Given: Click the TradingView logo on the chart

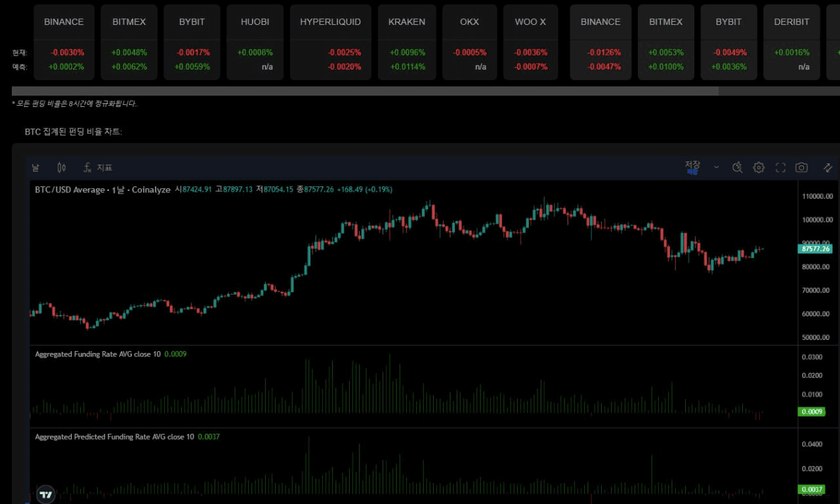Looking at the screenshot, I should (x=46, y=495).
